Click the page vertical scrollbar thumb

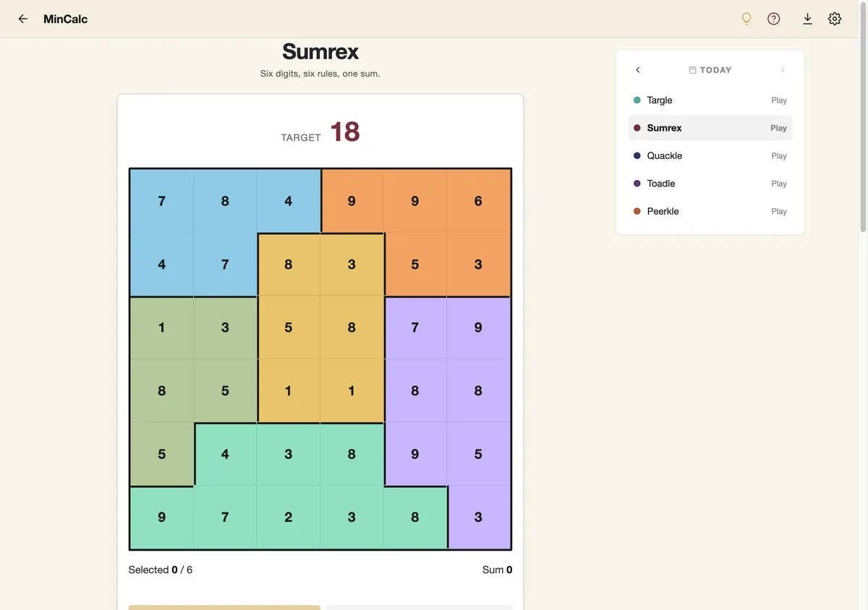coord(863,116)
